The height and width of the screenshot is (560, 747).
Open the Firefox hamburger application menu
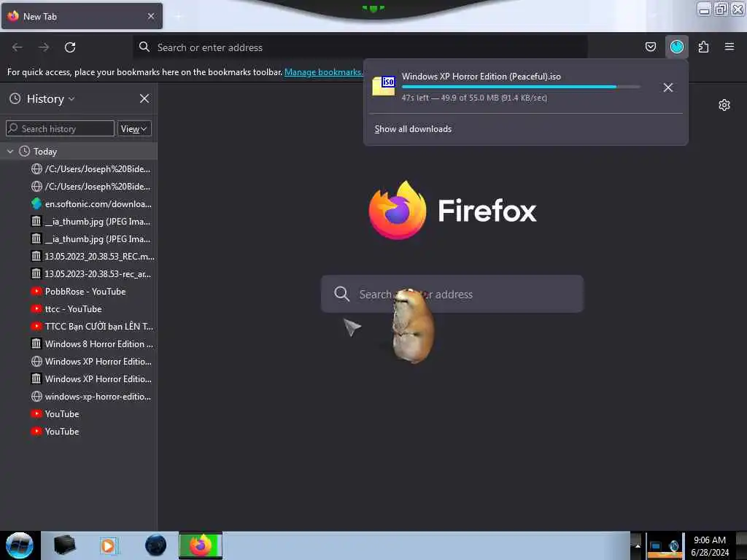(x=729, y=47)
